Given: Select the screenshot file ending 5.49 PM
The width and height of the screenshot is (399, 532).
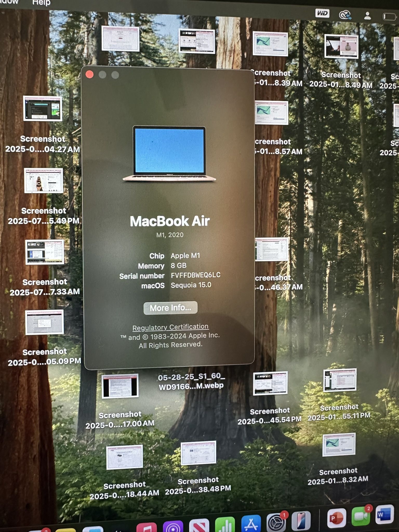Looking at the screenshot, I should point(44,196).
